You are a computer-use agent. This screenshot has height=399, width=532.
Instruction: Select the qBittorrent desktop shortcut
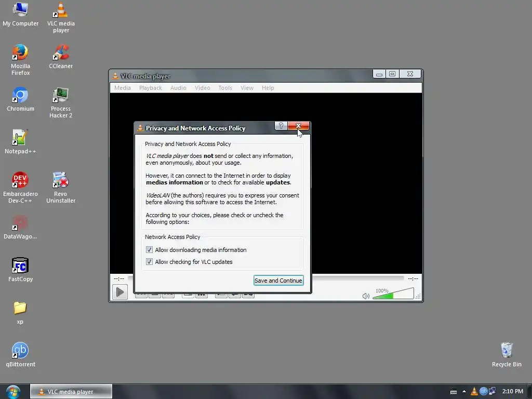(20, 355)
